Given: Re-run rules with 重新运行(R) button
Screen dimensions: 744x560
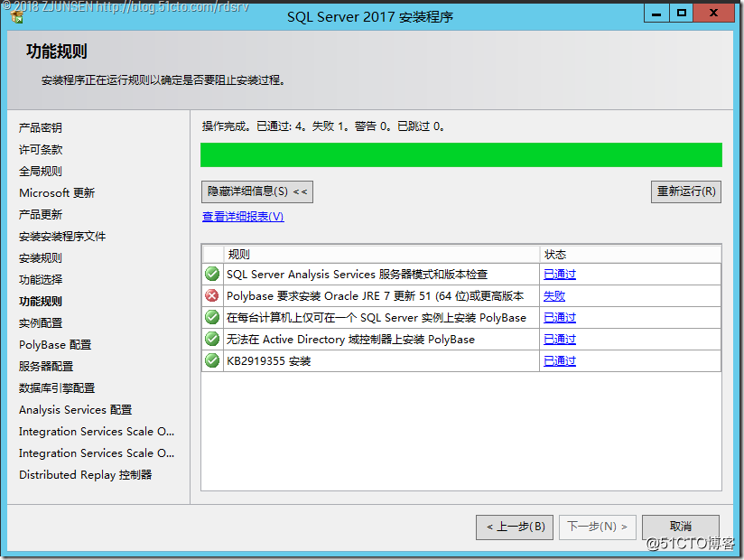Looking at the screenshot, I should point(686,191).
